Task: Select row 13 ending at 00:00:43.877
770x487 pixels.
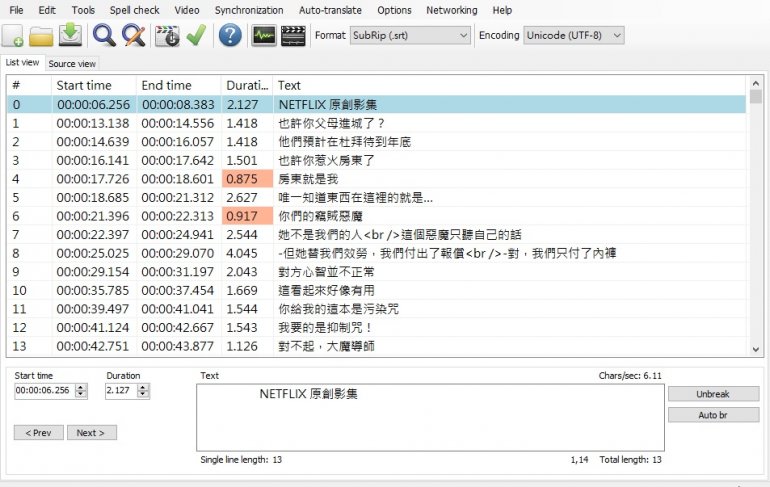Action: tap(376, 346)
